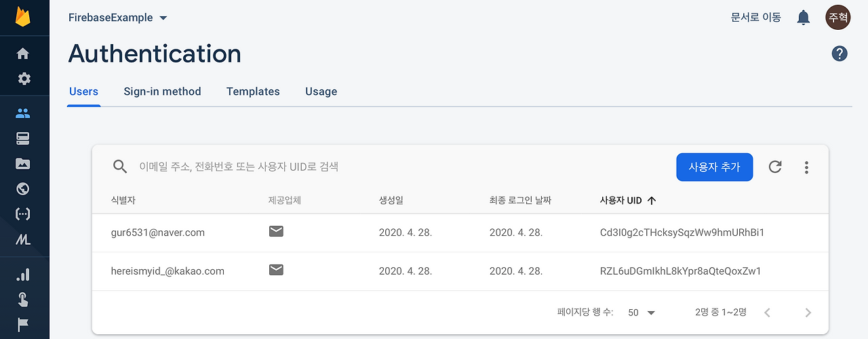Viewport: 868px width, 339px height.
Task: Open notifications bell icon
Action: click(x=804, y=18)
